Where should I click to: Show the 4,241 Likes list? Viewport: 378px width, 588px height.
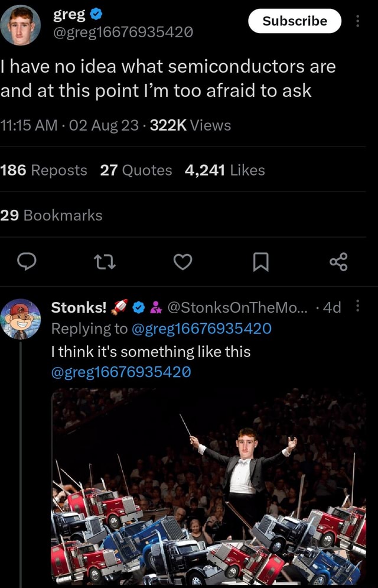(x=224, y=170)
